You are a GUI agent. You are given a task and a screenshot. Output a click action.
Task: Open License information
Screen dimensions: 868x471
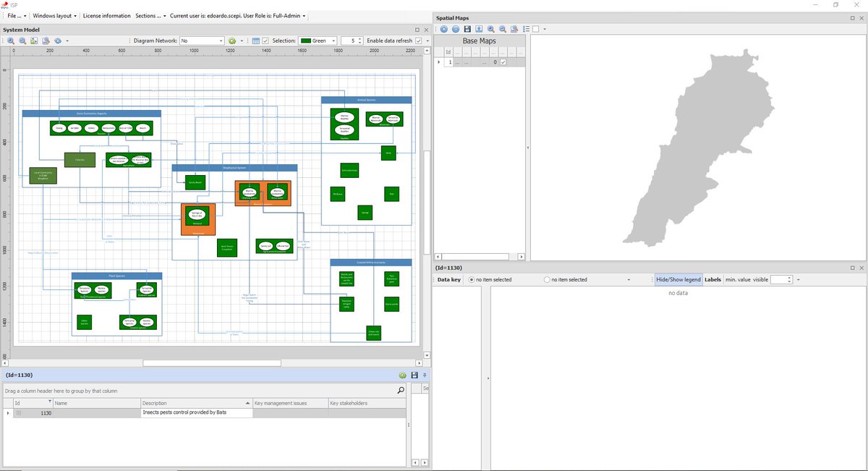point(107,15)
